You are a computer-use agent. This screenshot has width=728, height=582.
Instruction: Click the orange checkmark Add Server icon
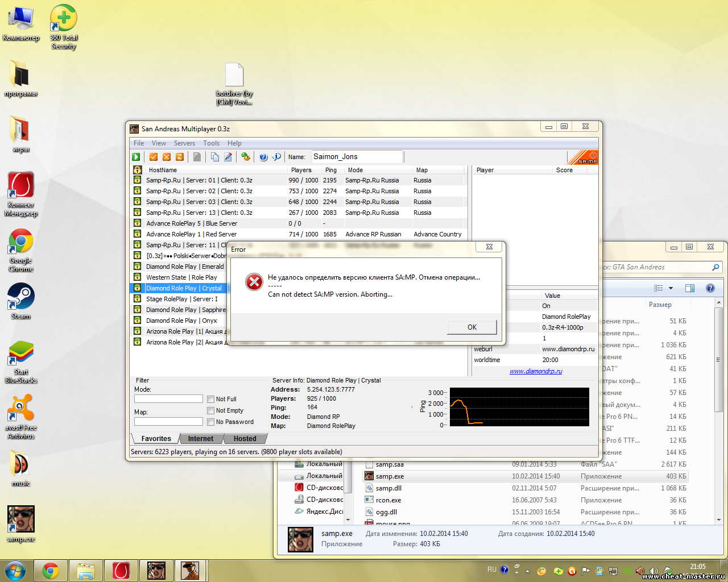[154, 157]
